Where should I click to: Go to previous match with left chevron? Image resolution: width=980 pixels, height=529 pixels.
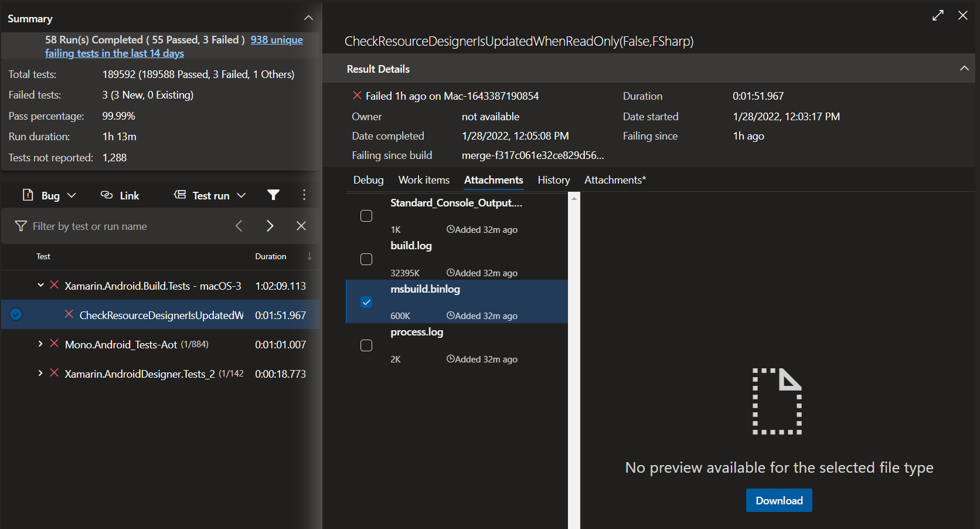pyautogui.click(x=239, y=226)
